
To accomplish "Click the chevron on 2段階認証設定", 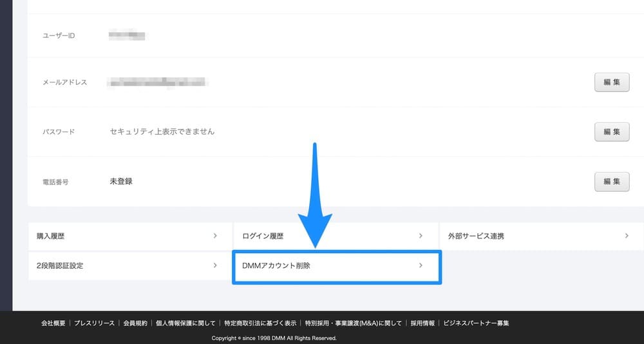I will tap(215, 265).
